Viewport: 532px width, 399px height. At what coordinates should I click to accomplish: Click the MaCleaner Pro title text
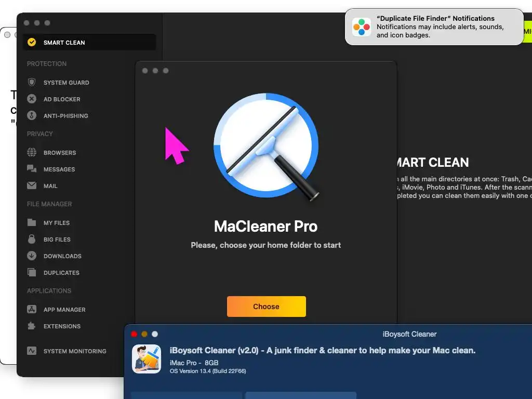tap(265, 227)
